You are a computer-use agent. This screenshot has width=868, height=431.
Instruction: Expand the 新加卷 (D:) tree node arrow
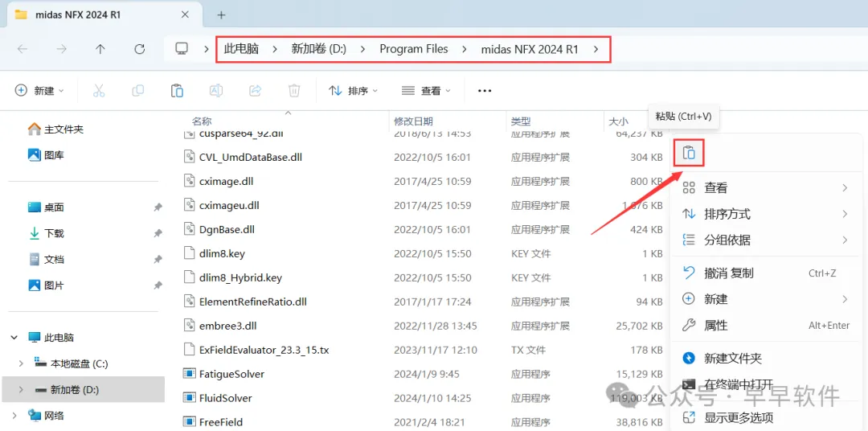coord(21,389)
